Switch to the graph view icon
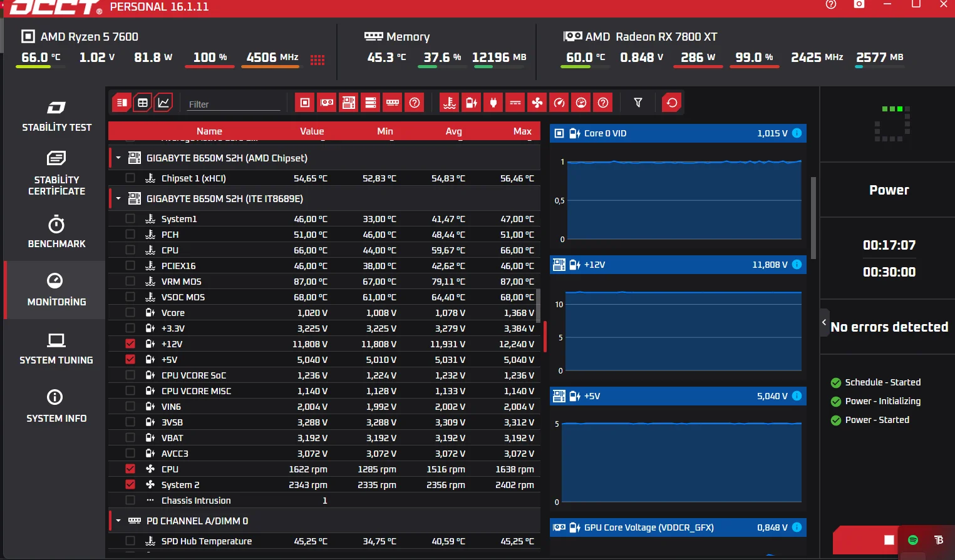 coord(163,103)
